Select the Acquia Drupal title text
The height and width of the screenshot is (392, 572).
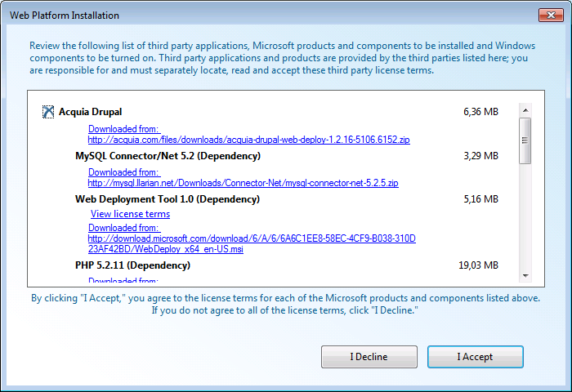(x=91, y=112)
